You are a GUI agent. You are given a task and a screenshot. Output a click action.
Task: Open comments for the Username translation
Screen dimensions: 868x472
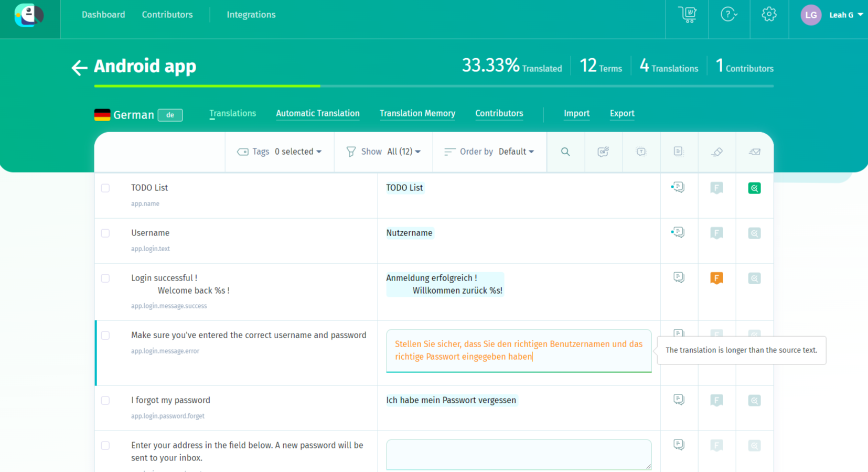click(x=678, y=232)
